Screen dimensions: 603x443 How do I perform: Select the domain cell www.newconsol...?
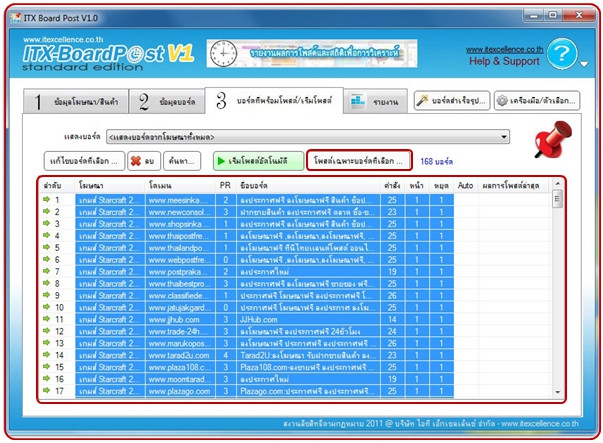[180, 212]
